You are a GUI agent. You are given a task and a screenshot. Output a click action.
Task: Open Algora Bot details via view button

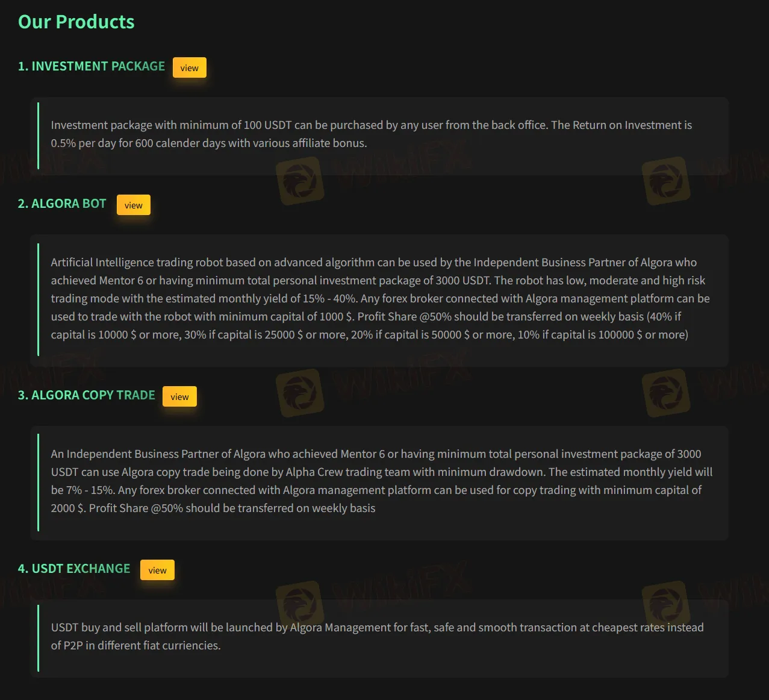(133, 205)
